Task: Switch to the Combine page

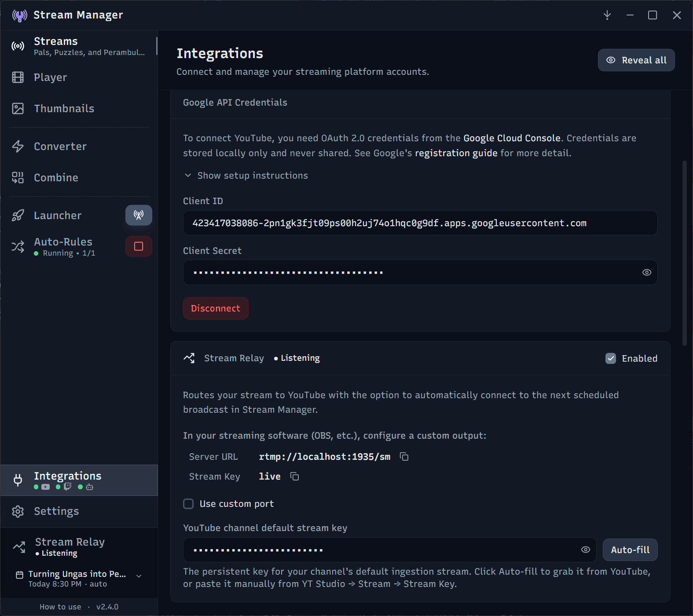Action: [79, 178]
